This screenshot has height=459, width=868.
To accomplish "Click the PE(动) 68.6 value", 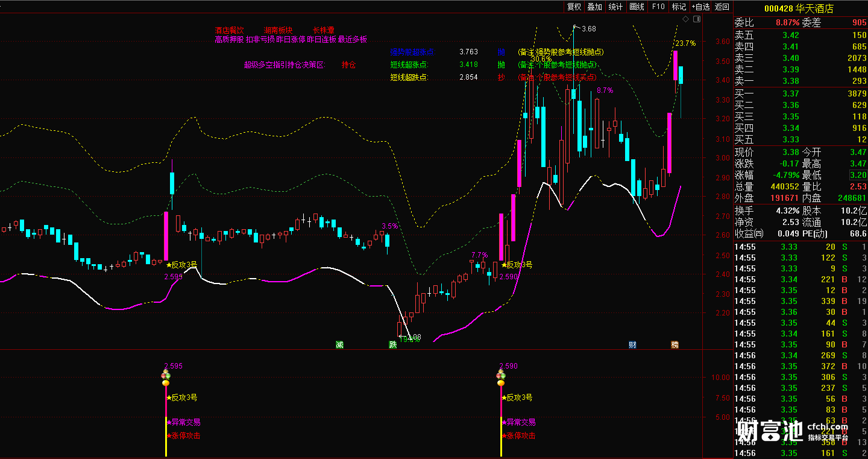I will pos(858,233).
